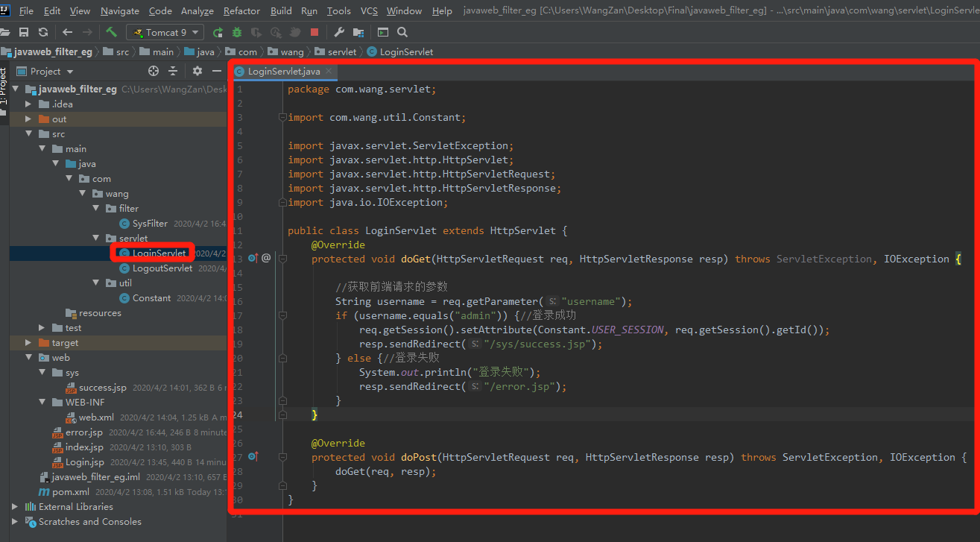
Task: Collapse all in the Project panel
Action: pos(173,71)
